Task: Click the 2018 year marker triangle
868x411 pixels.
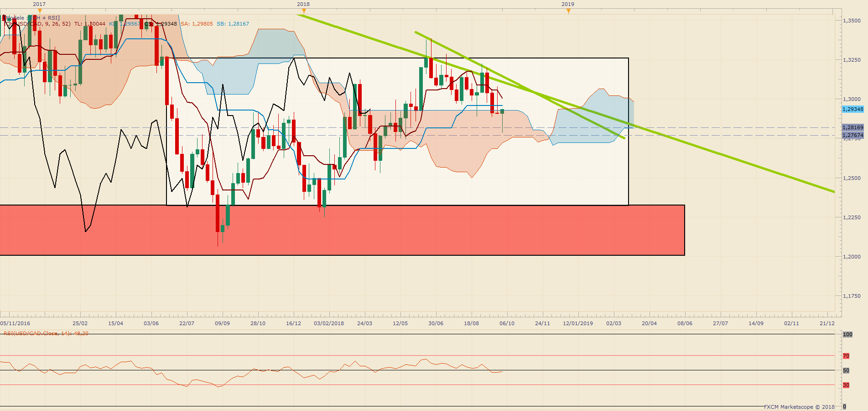Action: tap(304, 11)
